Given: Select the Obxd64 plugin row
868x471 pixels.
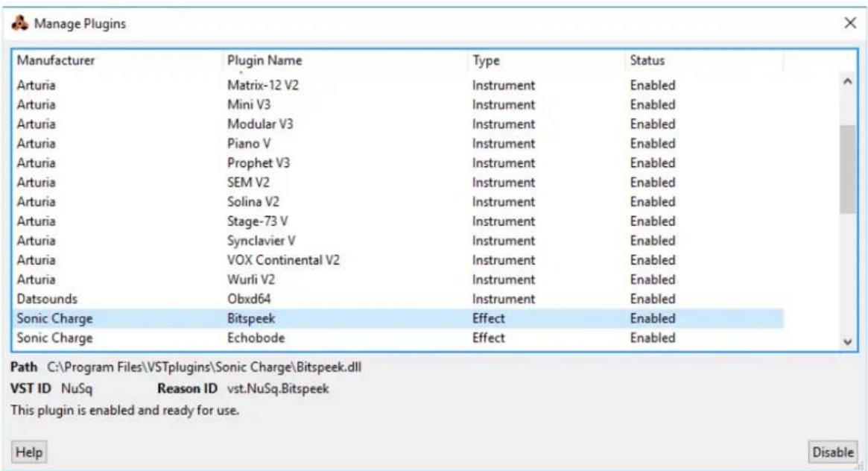Looking at the screenshot, I should click(397, 299).
